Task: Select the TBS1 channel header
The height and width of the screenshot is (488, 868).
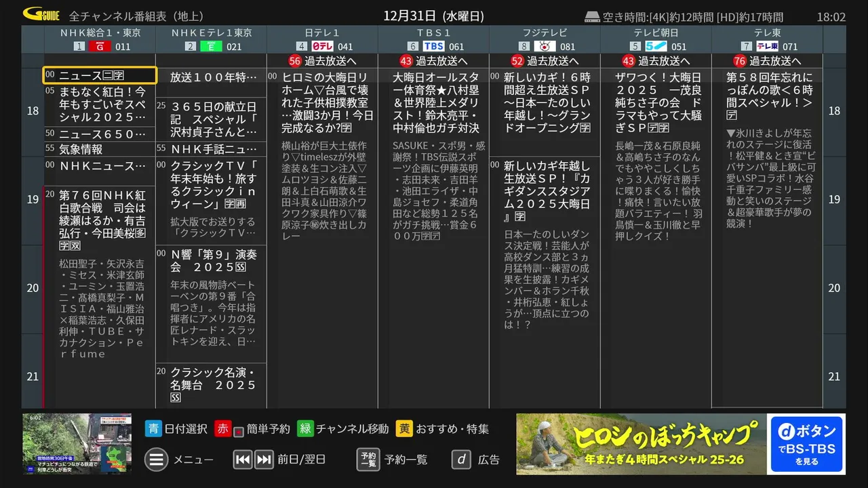Action: (x=433, y=40)
